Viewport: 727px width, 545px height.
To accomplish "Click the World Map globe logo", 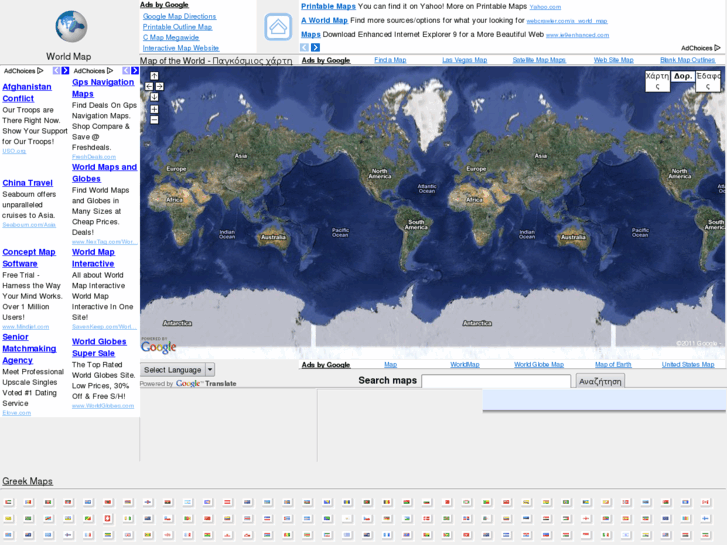I will (71, 26).
